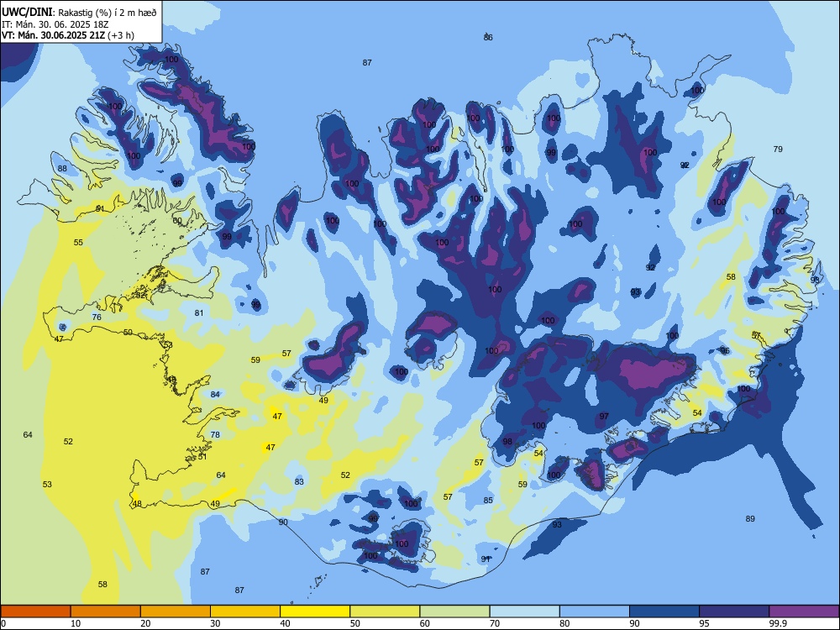Pick the 60–70 light green legend swatch
The height and width of the screenshot is (630, 840).
pyautogui.click(x=454, y=612)
